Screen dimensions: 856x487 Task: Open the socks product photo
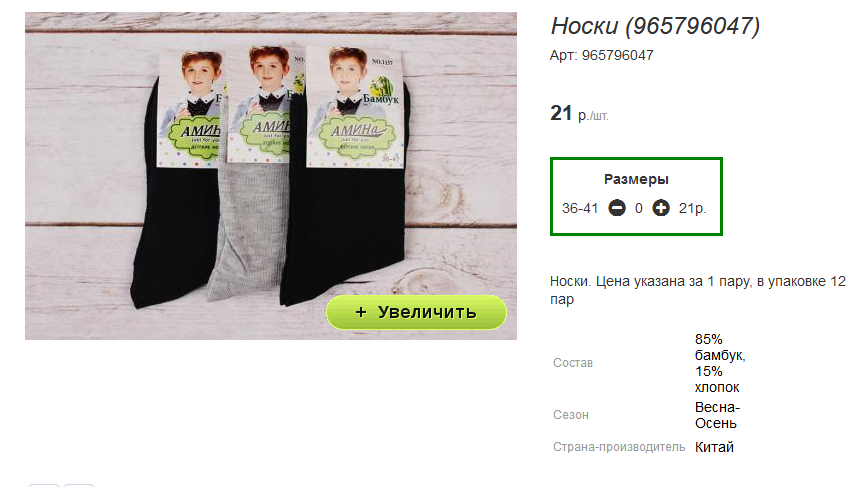(x=271, y=176)
